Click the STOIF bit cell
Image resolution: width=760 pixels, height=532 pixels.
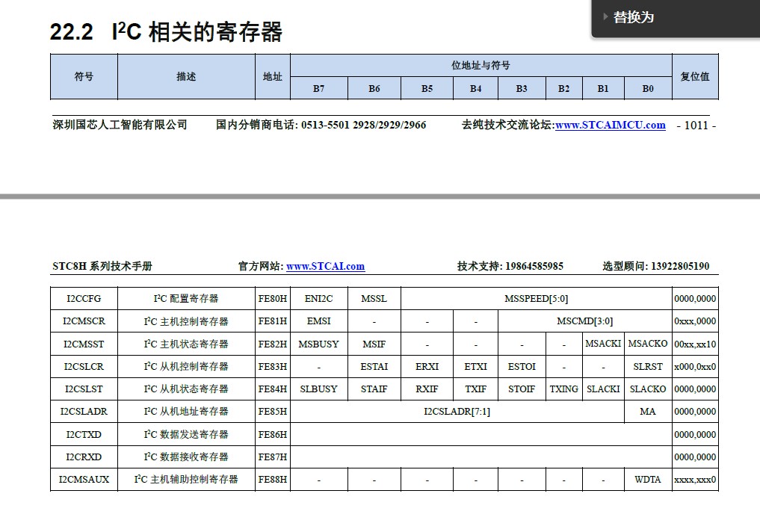[x=522, y=389]
